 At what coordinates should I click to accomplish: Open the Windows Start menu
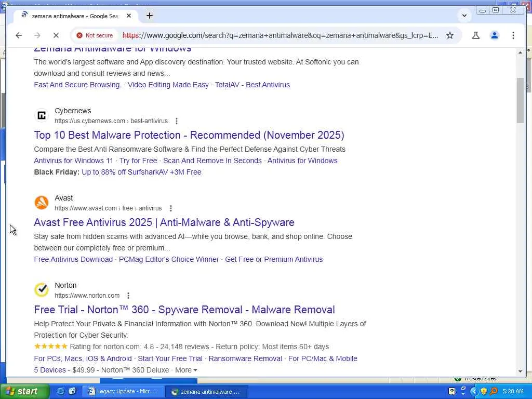click(24, 392)
